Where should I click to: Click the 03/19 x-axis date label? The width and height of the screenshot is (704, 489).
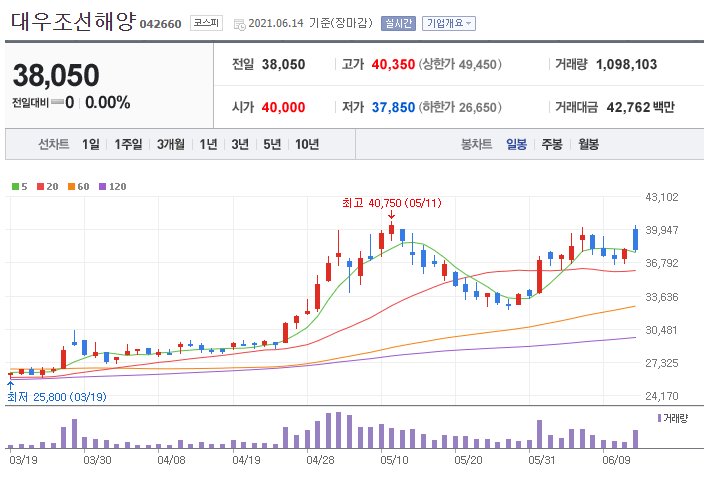pyautogui.click(x=23, y=460)
